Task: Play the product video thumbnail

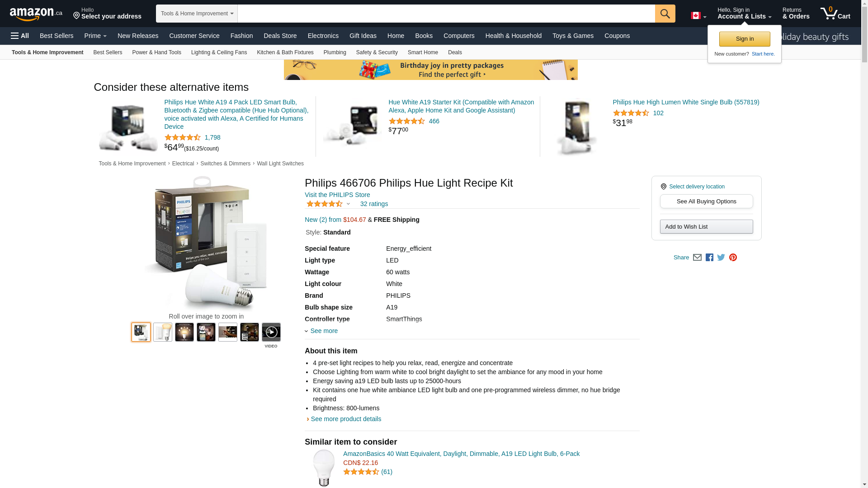Action: coord(271,332)
